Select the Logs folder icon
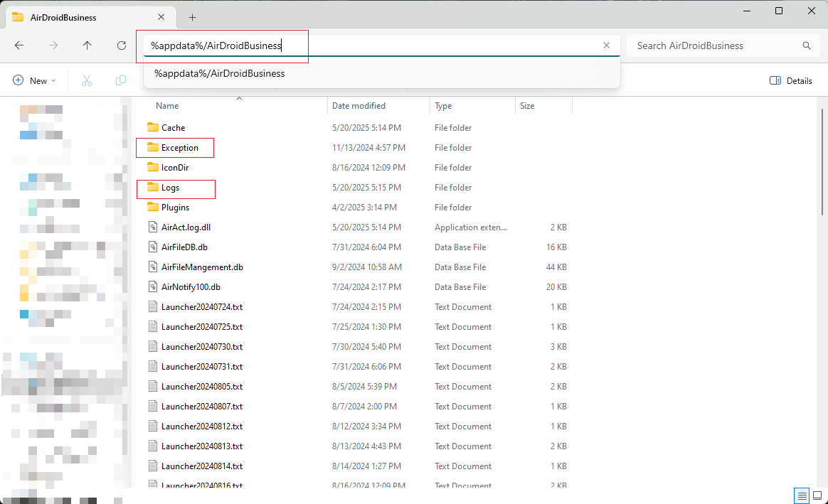The image size is (828, 504). pos(153,188)
